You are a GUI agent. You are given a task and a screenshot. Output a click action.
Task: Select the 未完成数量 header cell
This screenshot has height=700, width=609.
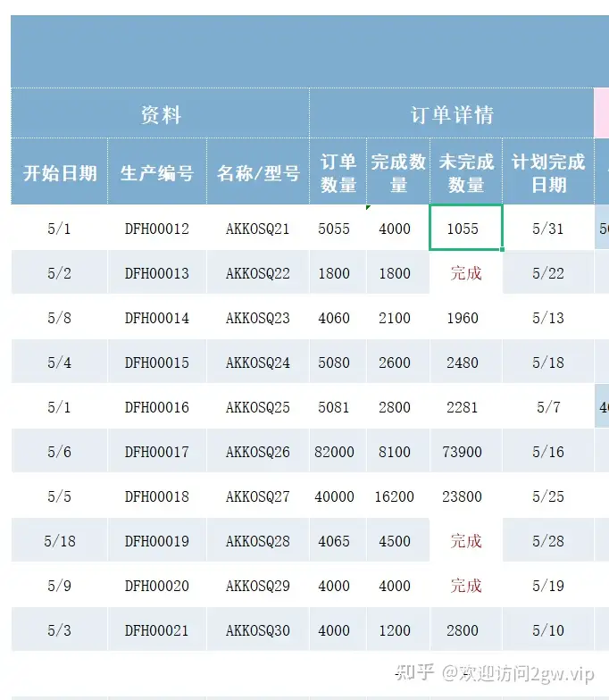466,171
